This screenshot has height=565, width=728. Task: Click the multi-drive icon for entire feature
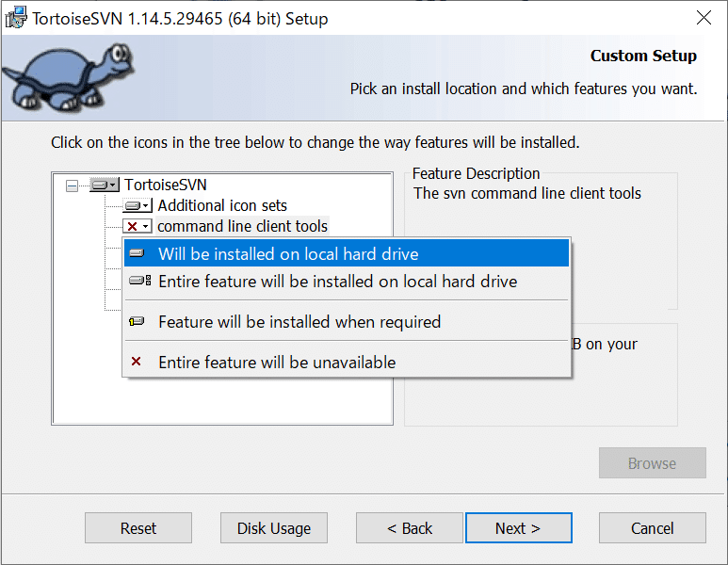[x=139, y=282]
